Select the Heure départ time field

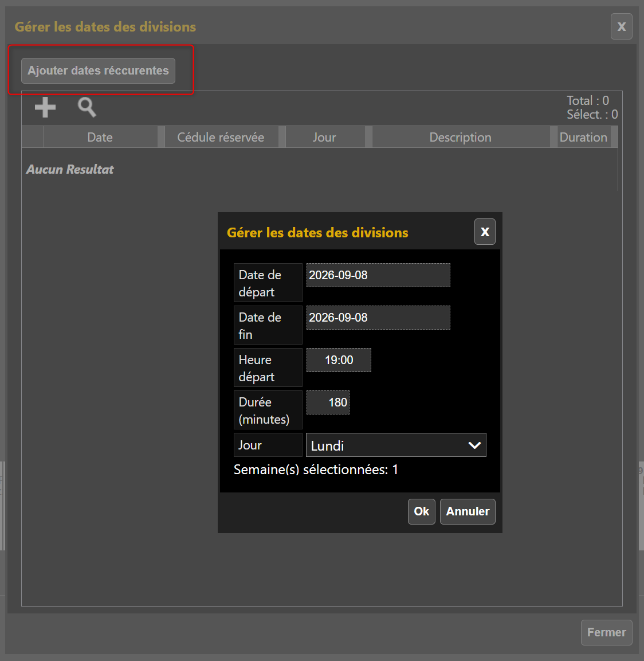click(x=339, y=360)
